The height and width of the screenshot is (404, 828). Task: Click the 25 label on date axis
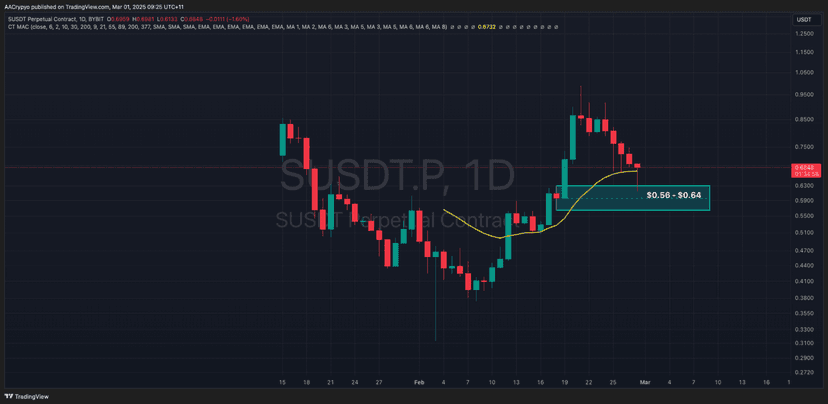[613, 382]
